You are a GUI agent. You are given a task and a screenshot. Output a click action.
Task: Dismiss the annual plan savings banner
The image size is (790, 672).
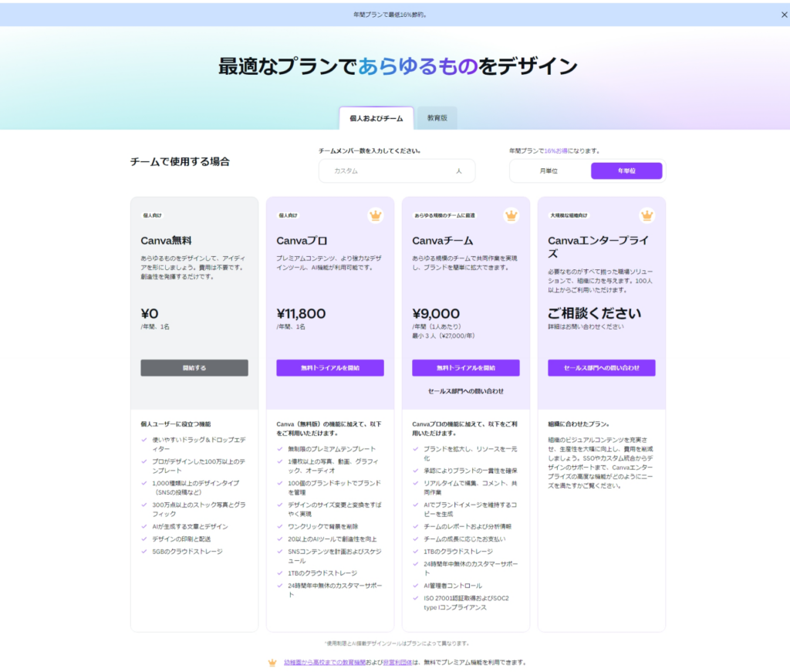(784, 15)
